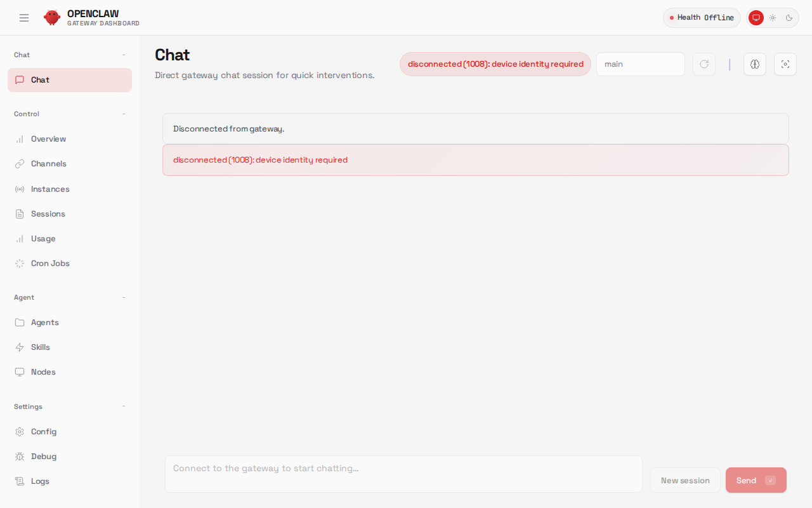Viewport: 812px width, 508px height.
Task: Select the Cron Jobs sidebar icon
Action: pyautogui.click(x=20, y=263)
